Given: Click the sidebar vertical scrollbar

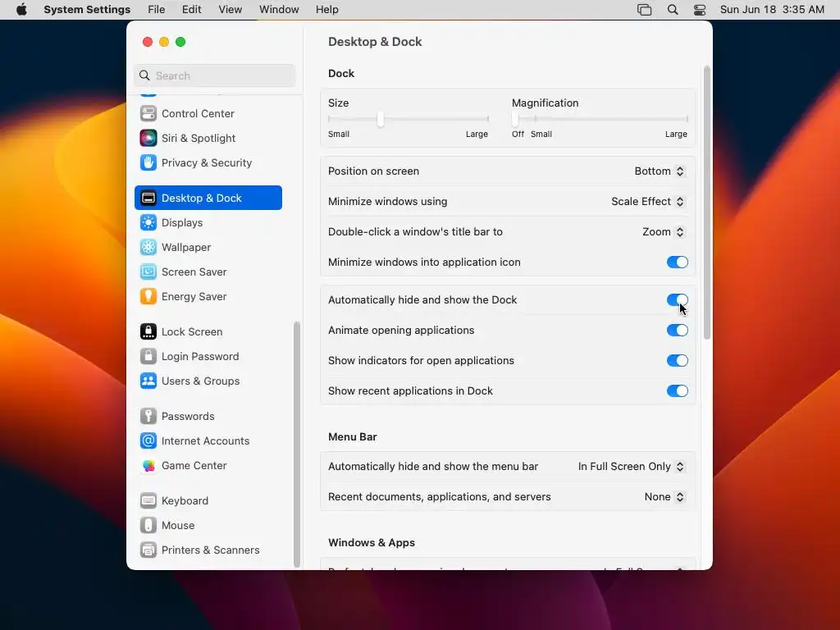Looking at the screenshot, I should [297, 444].
